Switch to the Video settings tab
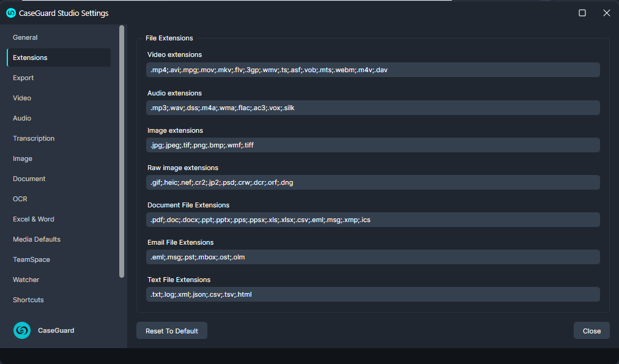The width and height of the screenshot is (619, 364). 22,98
